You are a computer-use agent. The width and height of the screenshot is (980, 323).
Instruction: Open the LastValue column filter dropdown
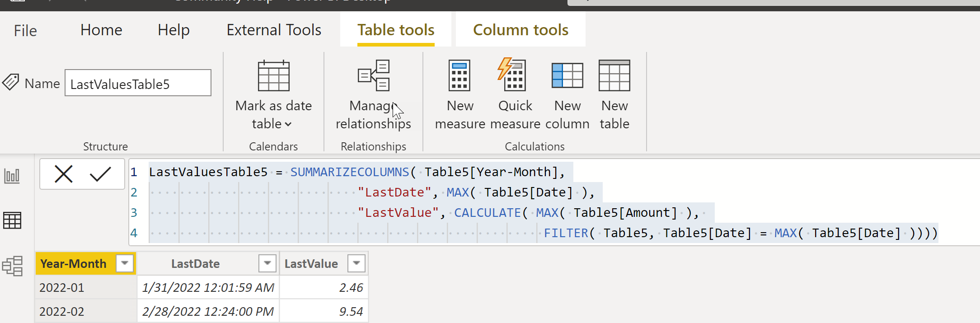click(x=356, y=263)
